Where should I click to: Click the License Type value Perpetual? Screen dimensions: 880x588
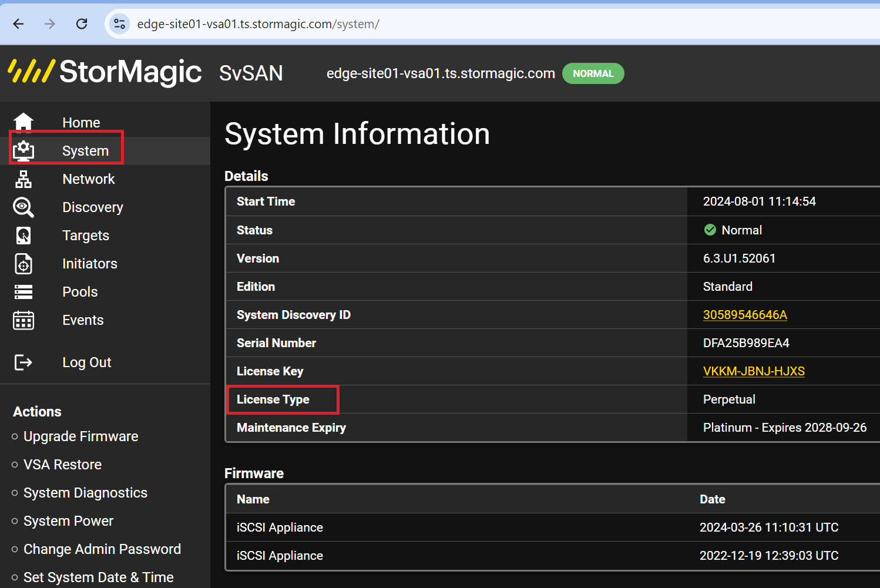click(729, 399)
